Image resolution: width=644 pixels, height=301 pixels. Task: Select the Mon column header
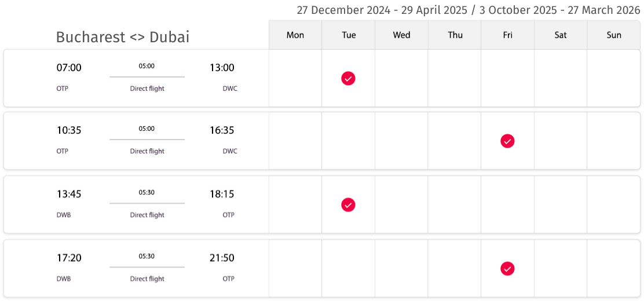pos(295,35)
